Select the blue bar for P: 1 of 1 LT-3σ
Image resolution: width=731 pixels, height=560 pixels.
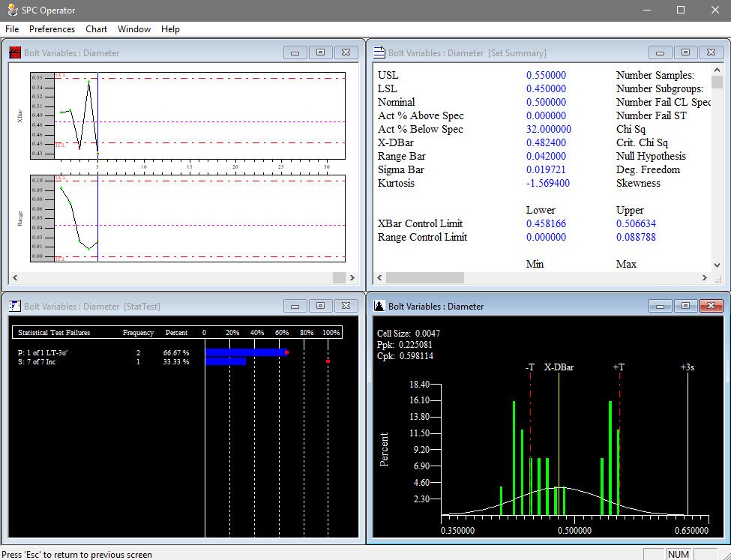tap(245, 352)
